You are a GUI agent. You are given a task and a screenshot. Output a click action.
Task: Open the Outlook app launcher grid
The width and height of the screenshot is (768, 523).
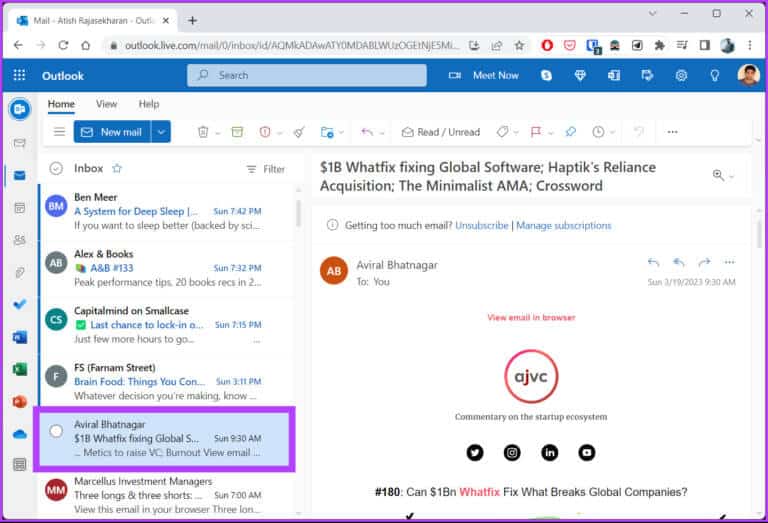pyautogui.click(x=19, y=75)
